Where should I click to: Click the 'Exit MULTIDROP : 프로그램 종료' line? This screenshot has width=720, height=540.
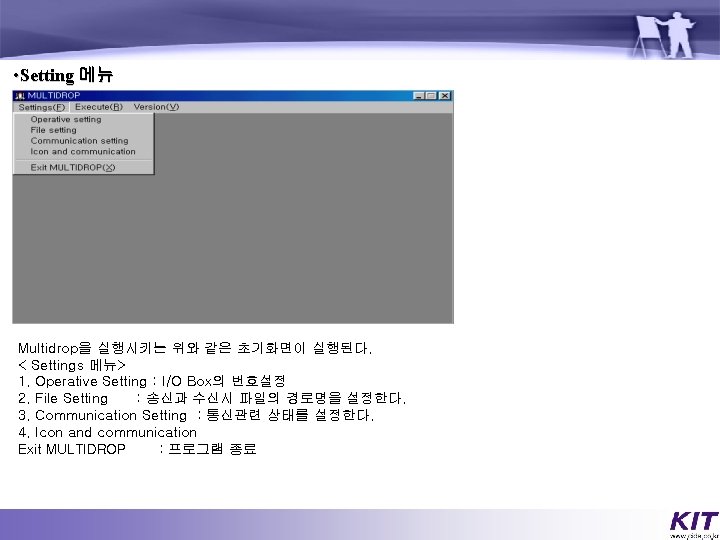pos(137,449)
